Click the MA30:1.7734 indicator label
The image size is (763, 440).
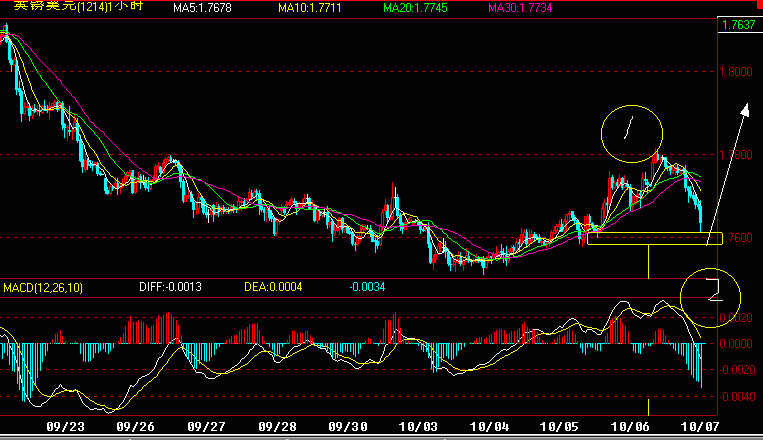click(520, 8)
